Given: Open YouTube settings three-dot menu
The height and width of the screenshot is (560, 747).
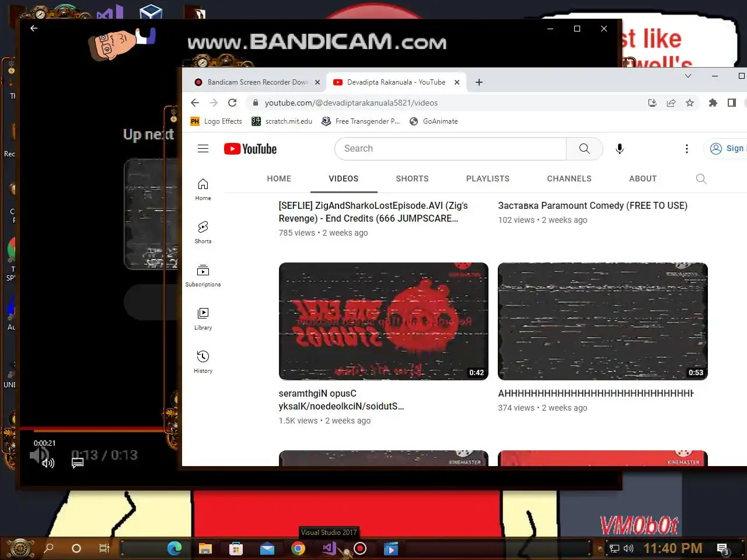Looking at the screenshot, I should pos(687,149).
